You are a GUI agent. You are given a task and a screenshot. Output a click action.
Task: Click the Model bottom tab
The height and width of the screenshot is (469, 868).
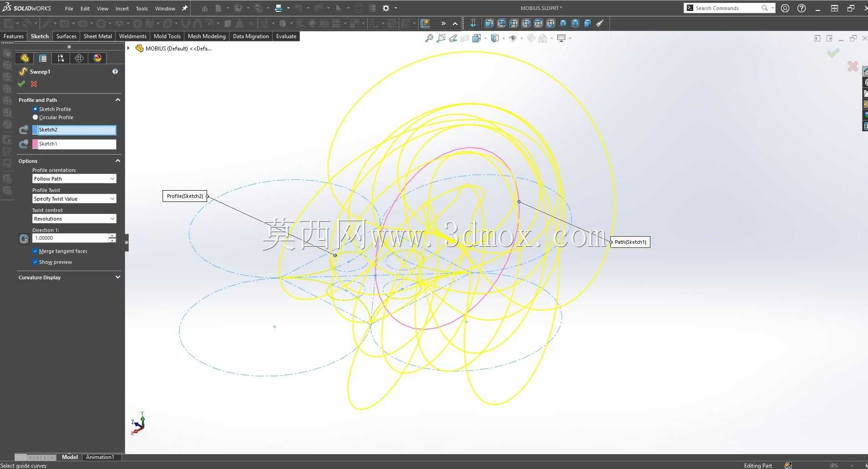click(x=70, y=457)
